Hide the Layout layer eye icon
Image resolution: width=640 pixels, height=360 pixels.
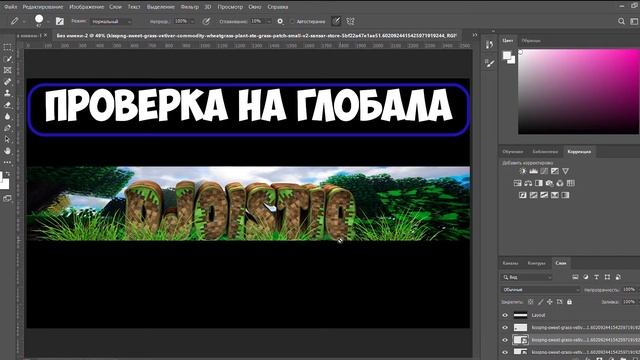(505, 315)
